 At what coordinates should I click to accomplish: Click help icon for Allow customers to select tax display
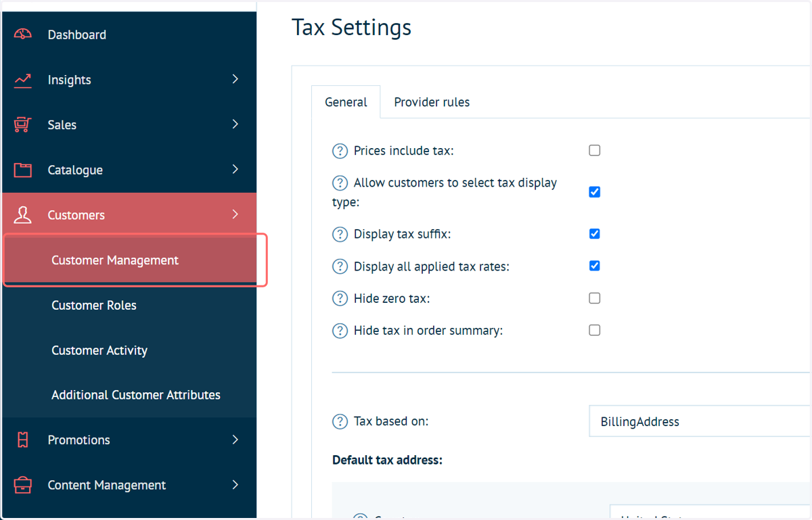pyautogui.click(x=340, y=183)
